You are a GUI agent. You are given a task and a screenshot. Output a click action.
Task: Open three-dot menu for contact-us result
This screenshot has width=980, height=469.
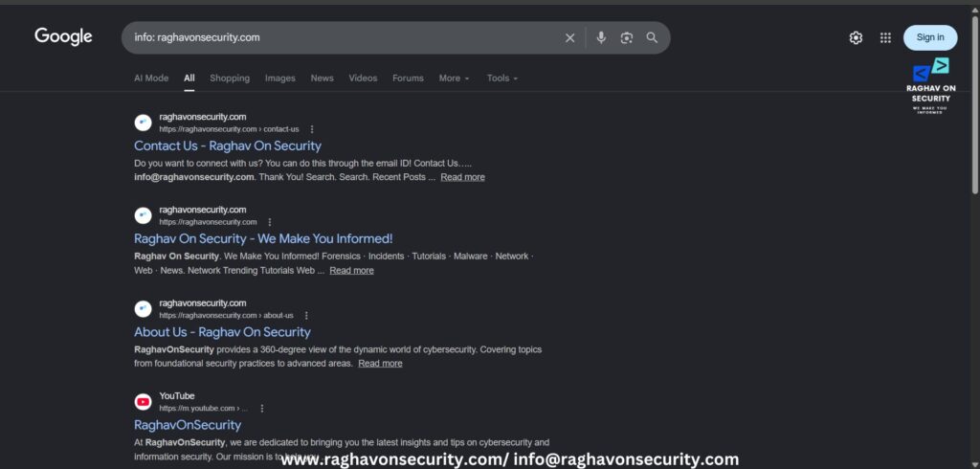(x=313, y=129)
